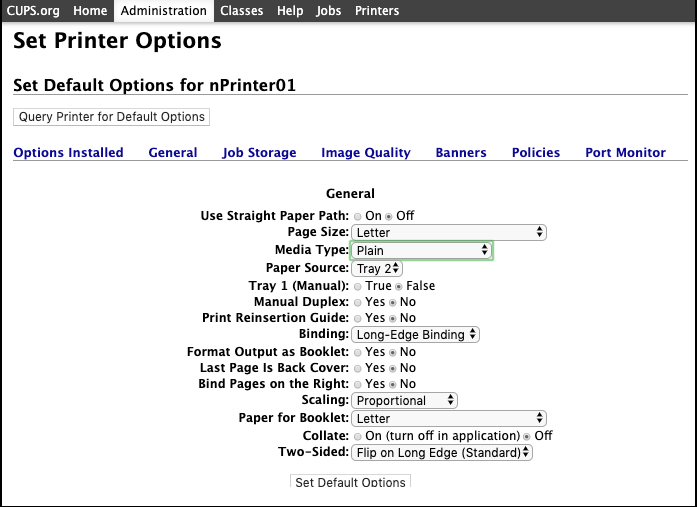This screenshot has width=697, height=507.
Task: Go to the Classes tab
Action: pos(241,11)
